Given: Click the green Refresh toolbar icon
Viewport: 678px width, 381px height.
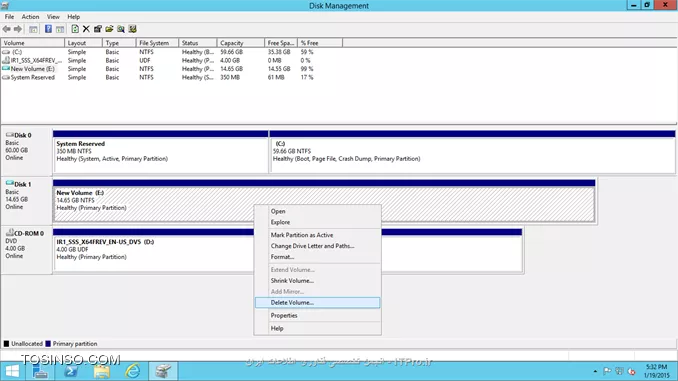Looking at the screenshot, I should 75,29.
